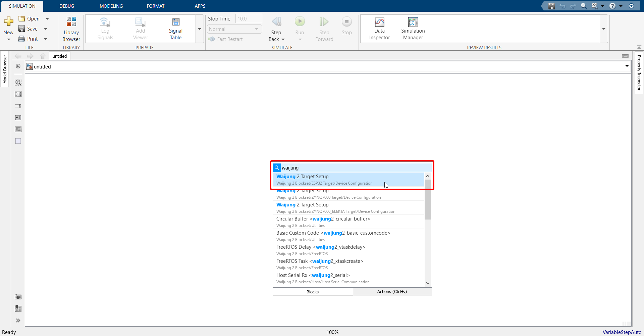Expand the address bar dropdown arrow
Viewport: 644px width, 336px height.
click(x=627, y=66)
